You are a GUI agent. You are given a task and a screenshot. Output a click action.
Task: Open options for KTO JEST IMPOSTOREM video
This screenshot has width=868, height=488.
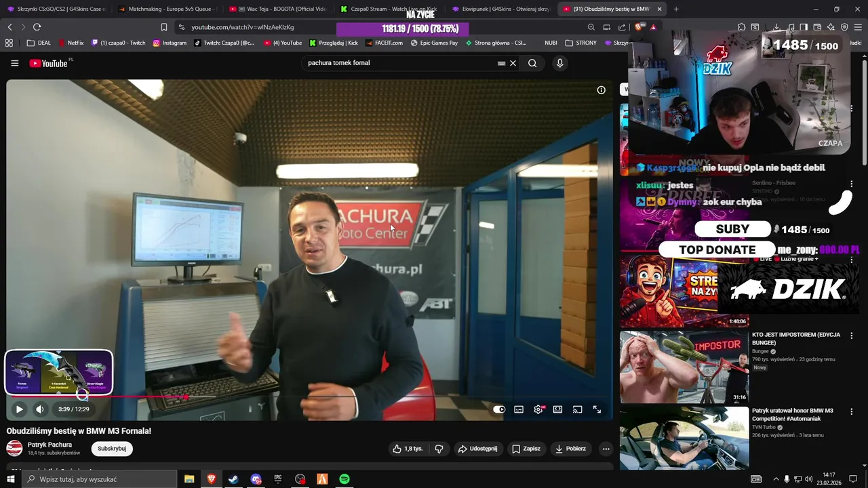tap(852, 335)
